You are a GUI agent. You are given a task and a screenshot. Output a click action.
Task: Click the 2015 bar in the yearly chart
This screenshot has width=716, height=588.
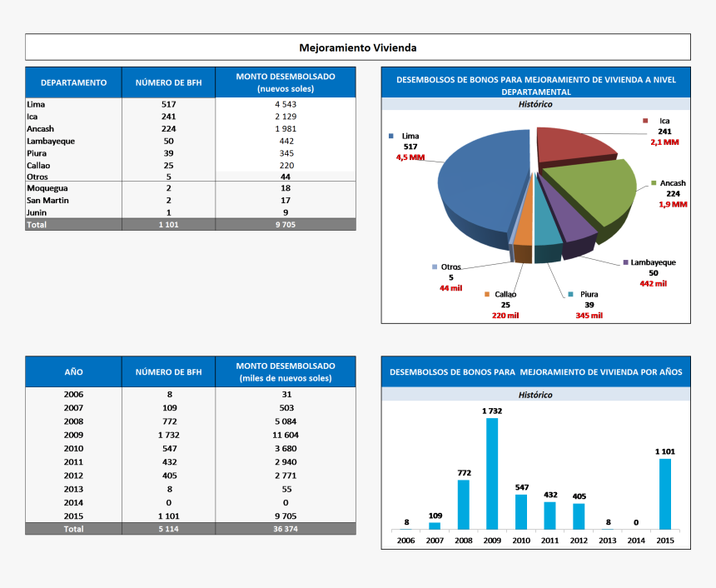tap(665, 495)
